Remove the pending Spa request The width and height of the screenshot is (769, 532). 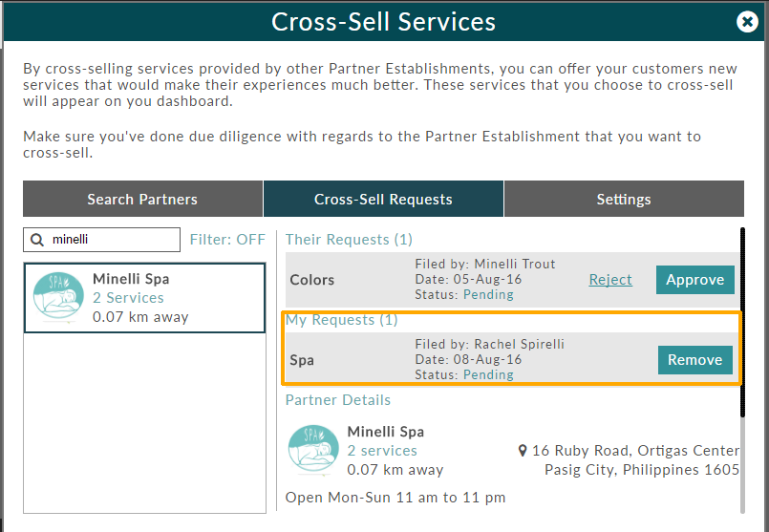pos(694,360)
